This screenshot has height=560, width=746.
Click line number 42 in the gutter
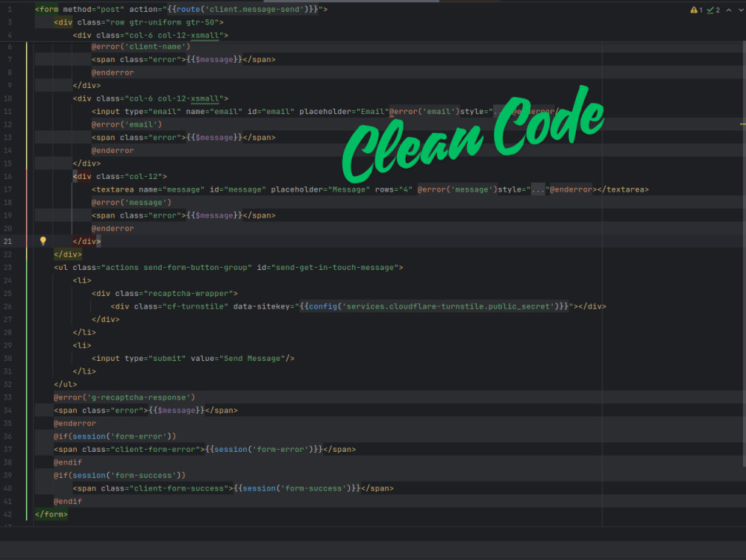(7, 515)
